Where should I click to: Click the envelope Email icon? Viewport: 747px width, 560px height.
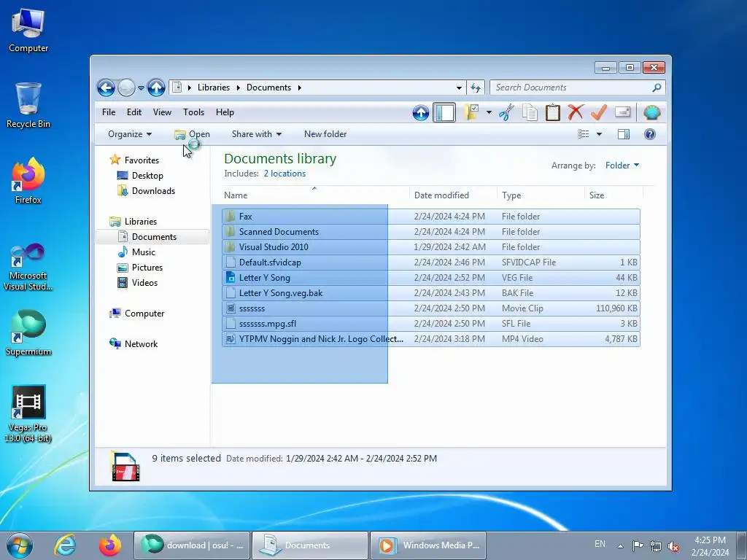tap(623, 113)
